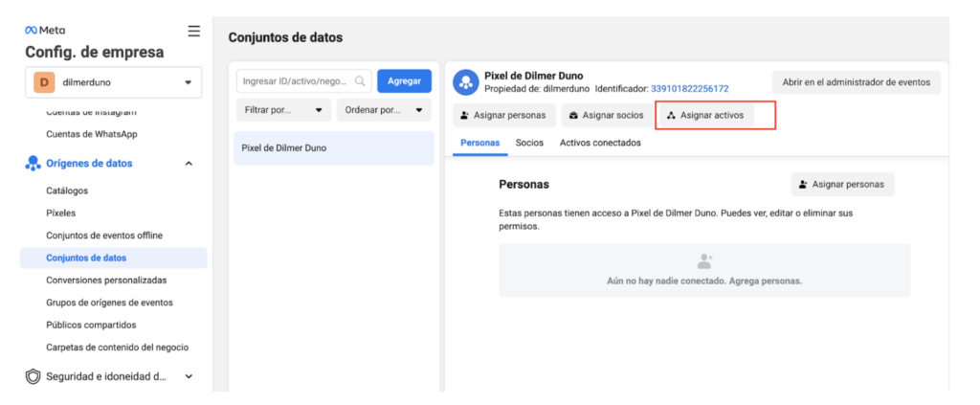
Task: Open the Ordenar por dropdown
Action: (384, 110)
